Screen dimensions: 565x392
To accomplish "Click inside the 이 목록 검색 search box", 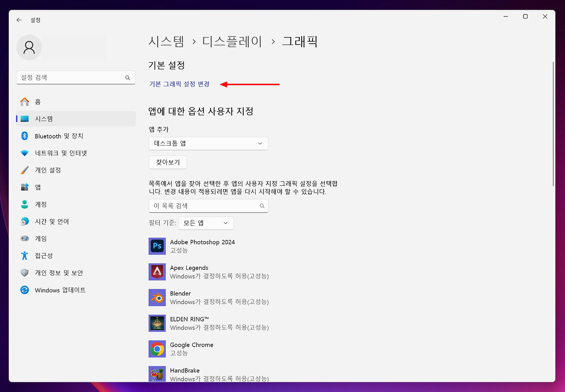I will tap(208, 205).
